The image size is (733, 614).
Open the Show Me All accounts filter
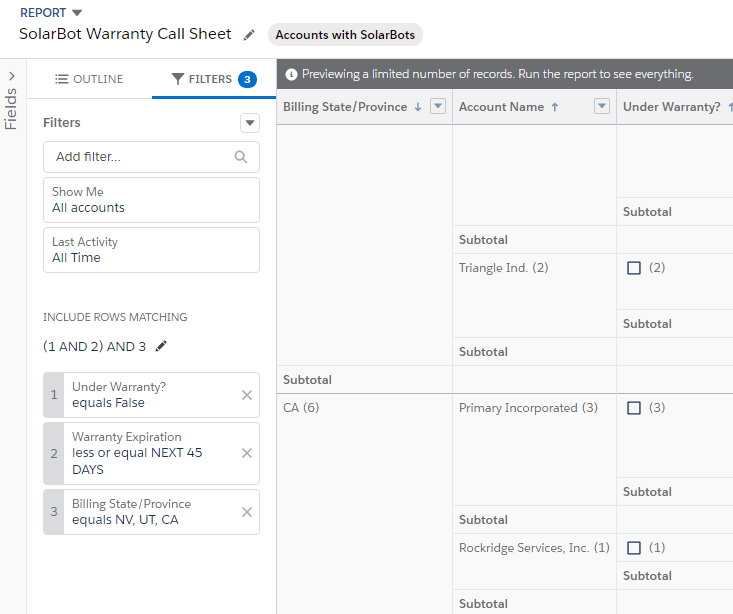tap(151, 200)
